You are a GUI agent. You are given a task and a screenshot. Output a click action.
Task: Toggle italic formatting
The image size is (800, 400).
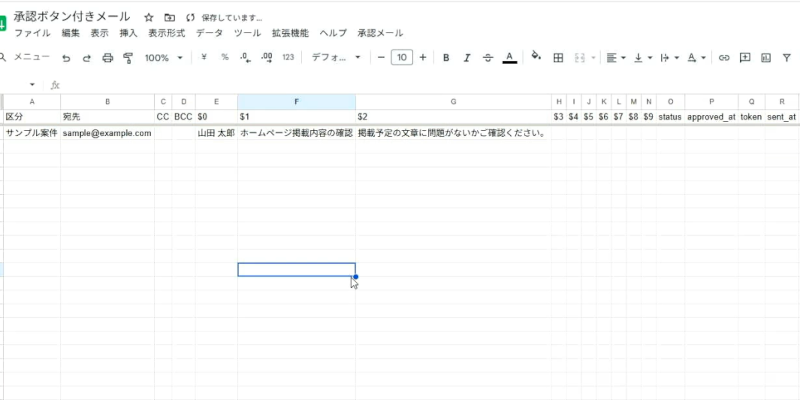[x=466, y=58]
